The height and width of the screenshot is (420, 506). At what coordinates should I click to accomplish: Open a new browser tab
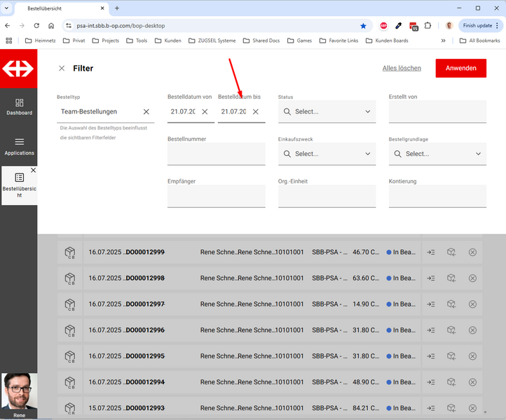coord(117,8)
